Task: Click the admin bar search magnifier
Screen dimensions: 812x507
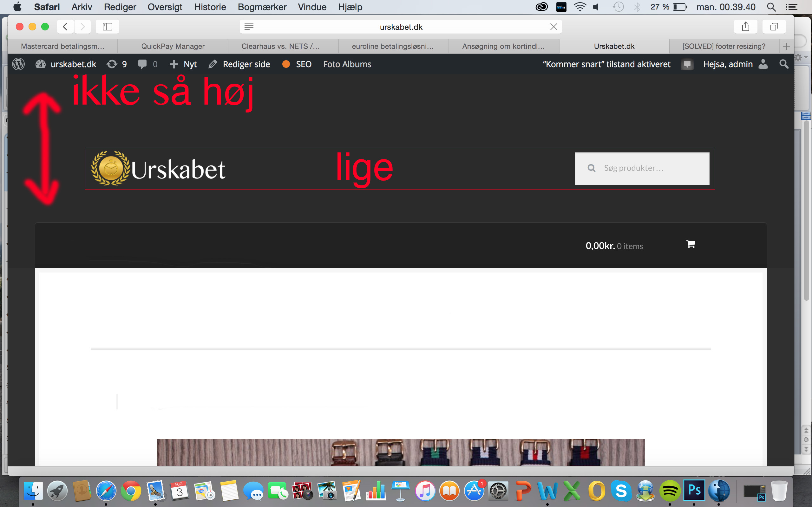Action: [783, 64]
